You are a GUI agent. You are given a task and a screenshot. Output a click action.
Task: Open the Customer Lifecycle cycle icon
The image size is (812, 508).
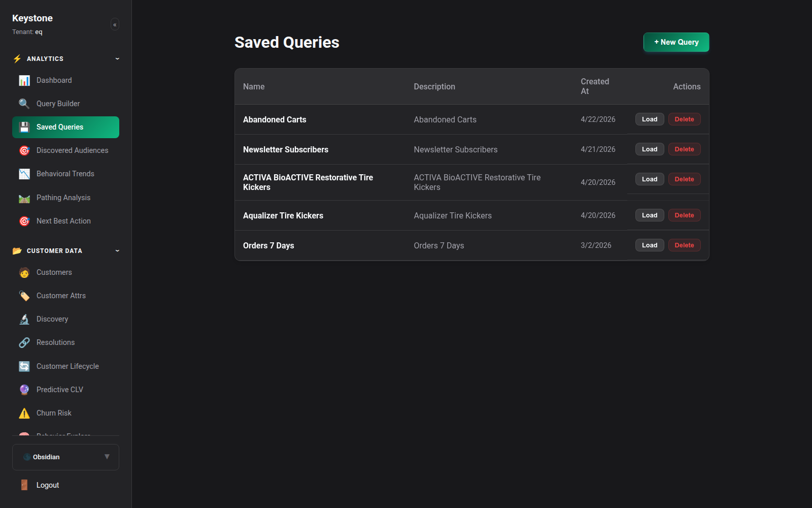[x=24, y=366]
